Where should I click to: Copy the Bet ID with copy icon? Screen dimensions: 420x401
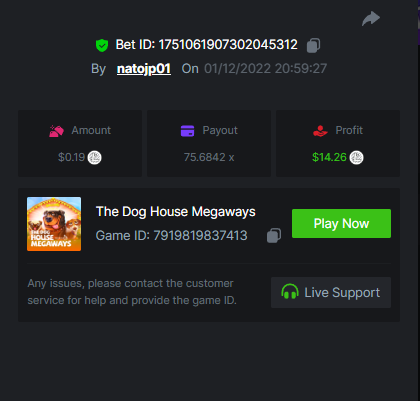[x=313, y=45]
